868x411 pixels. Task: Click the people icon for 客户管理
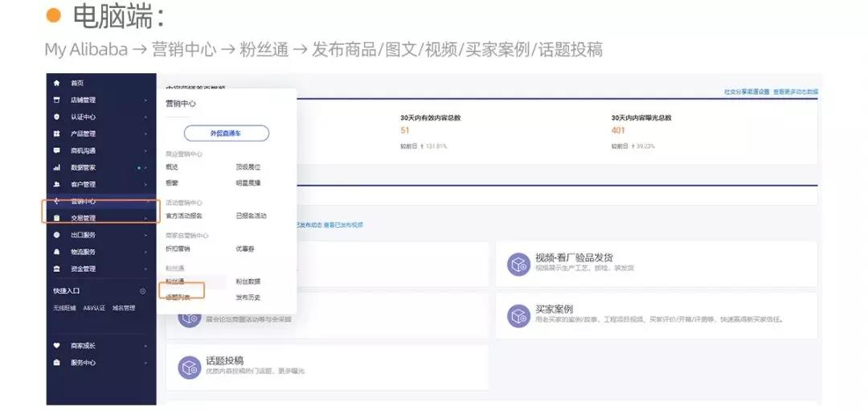[56, 184]
